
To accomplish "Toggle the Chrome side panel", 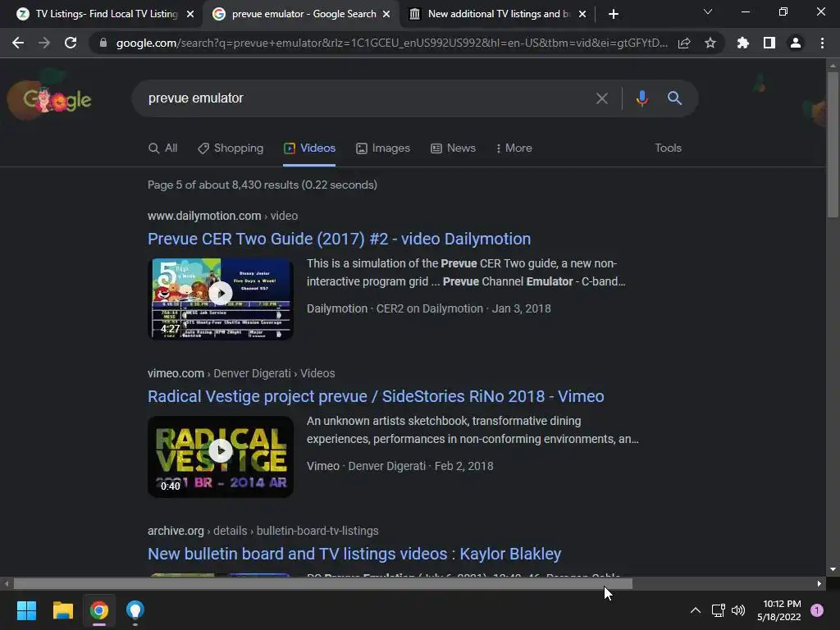I will (x=769, y=43).
